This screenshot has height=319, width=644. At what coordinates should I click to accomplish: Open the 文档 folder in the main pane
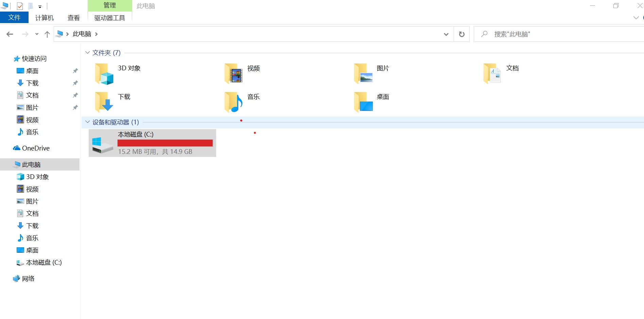coord(501,74)
